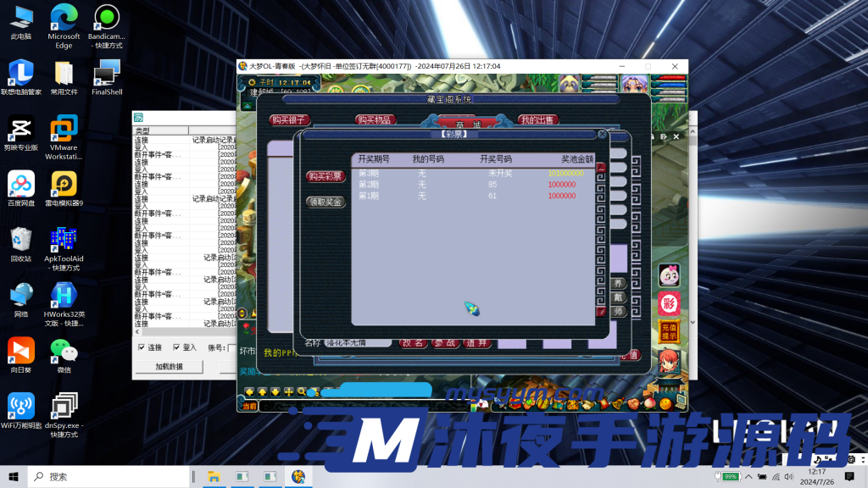The width and height of the screenshot is (868, 488).
Task: Open WeChat from the desktop
Action: (64, 351)
